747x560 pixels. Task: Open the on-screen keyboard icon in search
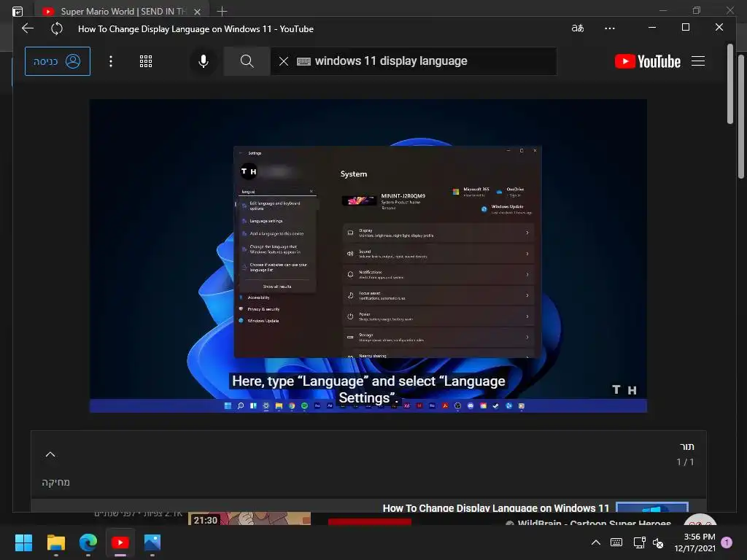pyautogui.click(x=303, y=61)
